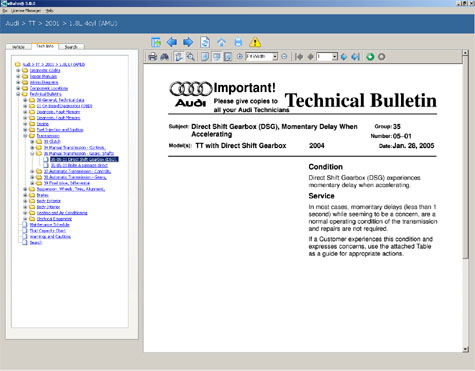This screenshot has width=475, height=371.
Task: Print the bulletin using the grey printer icon
Action: (x=152, y=57)
